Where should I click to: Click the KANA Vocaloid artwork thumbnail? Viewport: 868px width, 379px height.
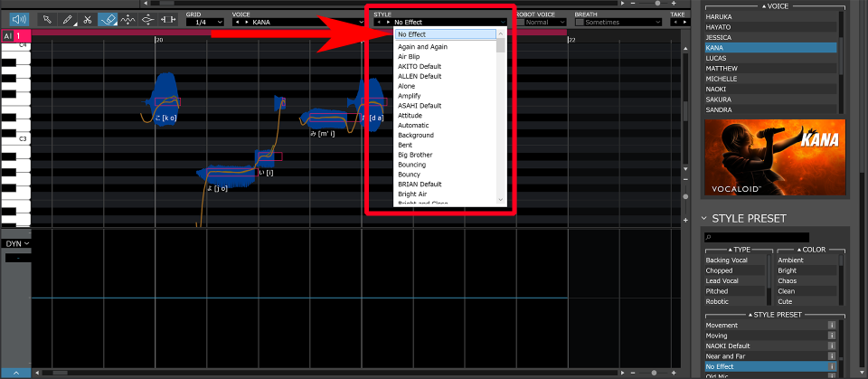[775, 157]
